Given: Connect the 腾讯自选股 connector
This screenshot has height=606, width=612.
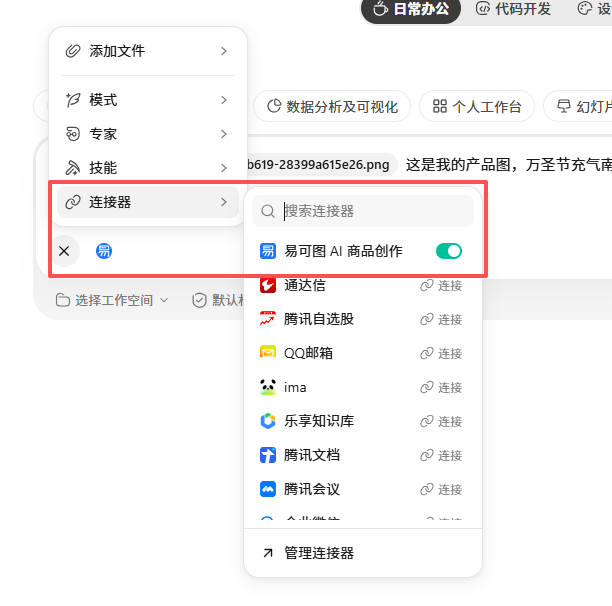Looking at the screenshot, I should (441, 319).
